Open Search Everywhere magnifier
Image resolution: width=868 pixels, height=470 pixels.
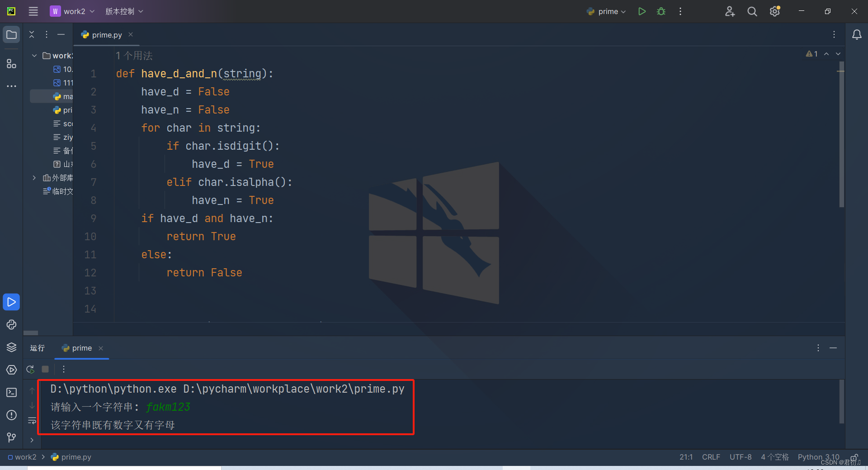(x=752, y=11)
